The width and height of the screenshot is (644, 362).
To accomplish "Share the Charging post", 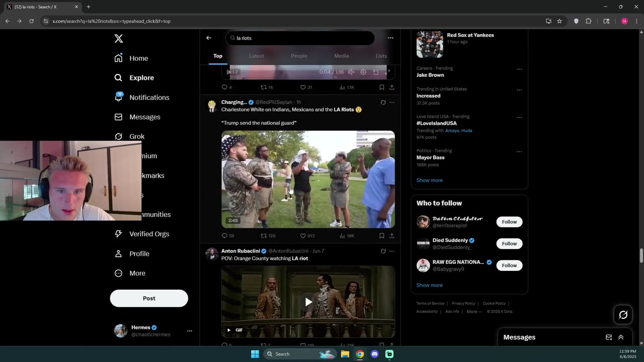I will click(392, 235).
